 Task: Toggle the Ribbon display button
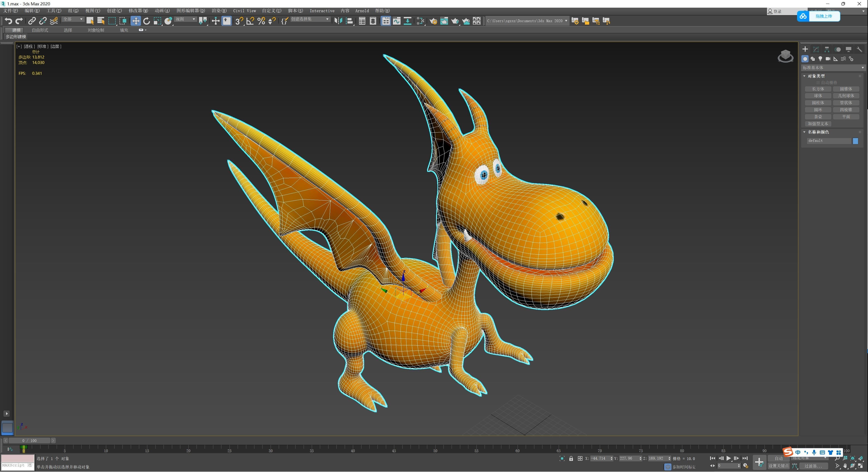[x=386, y=21]
